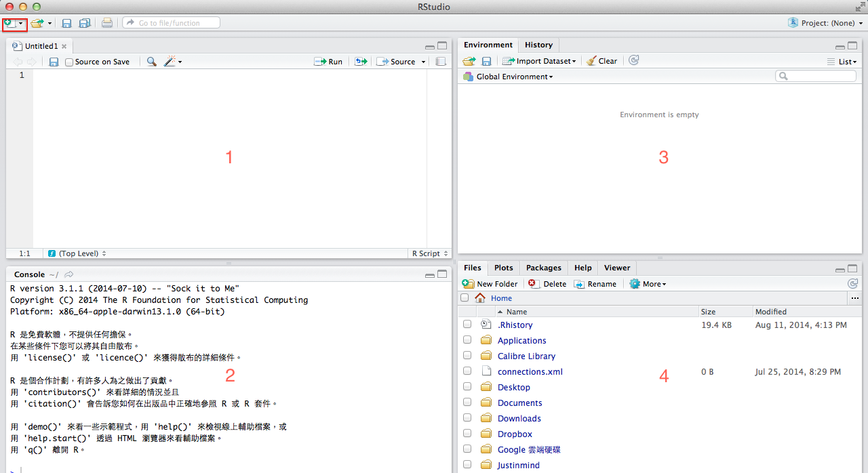Click the Open File folder icon in main toolbar
Image resolution: width=868 pixels, height=473 pixels.
tap(37, 23)
